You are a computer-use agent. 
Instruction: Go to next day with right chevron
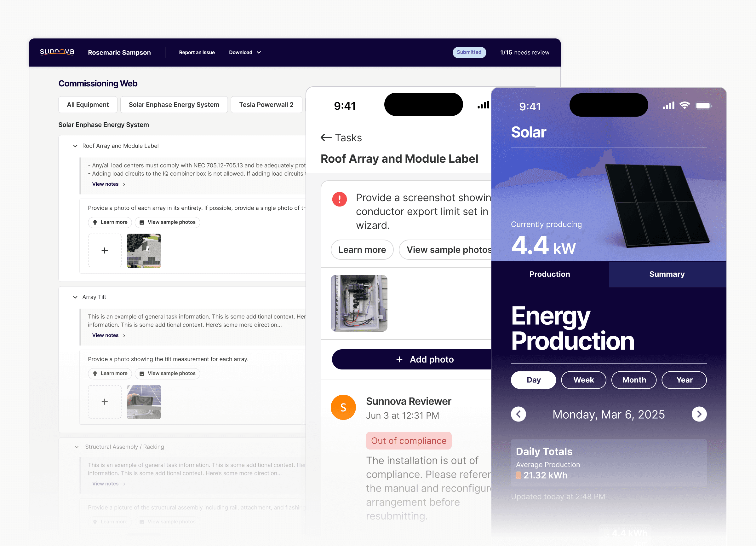click(x=699, y=414)
